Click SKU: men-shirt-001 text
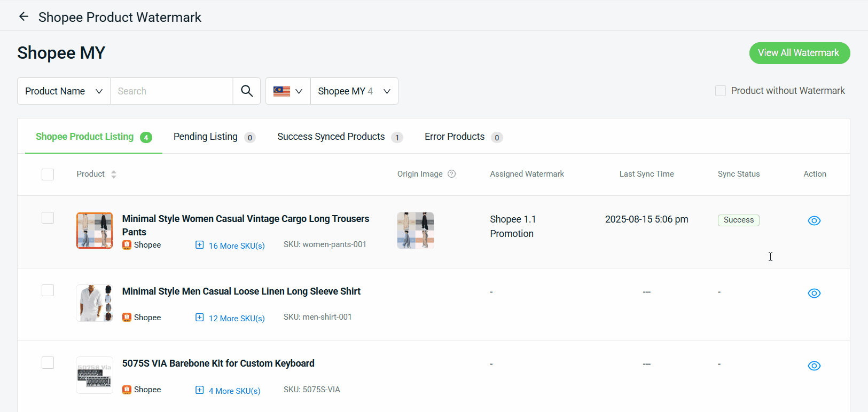 318,317
